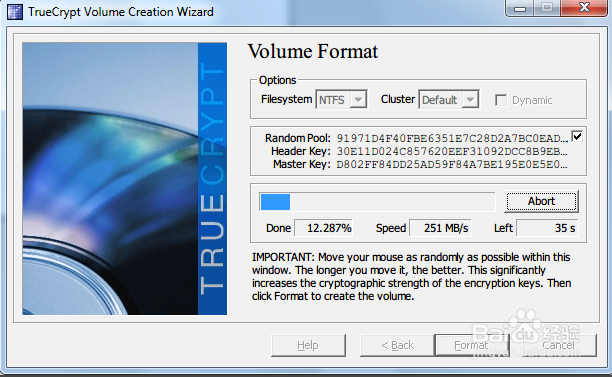Screen dimensions: 612x377
Task: Click the TrueCrypt title bar icon
Action: [15, 12]
